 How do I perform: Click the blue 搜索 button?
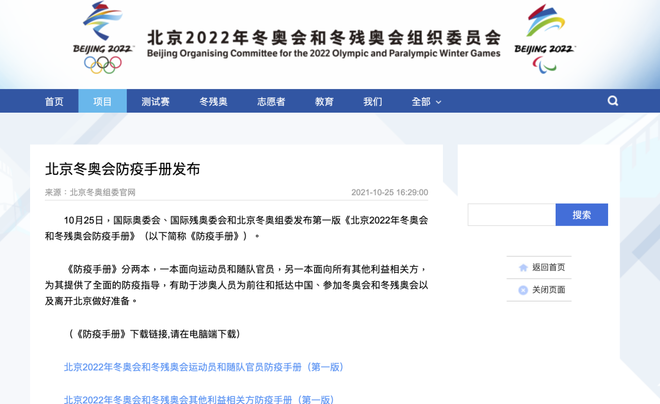pyautogui.click(x=582, y=215)
